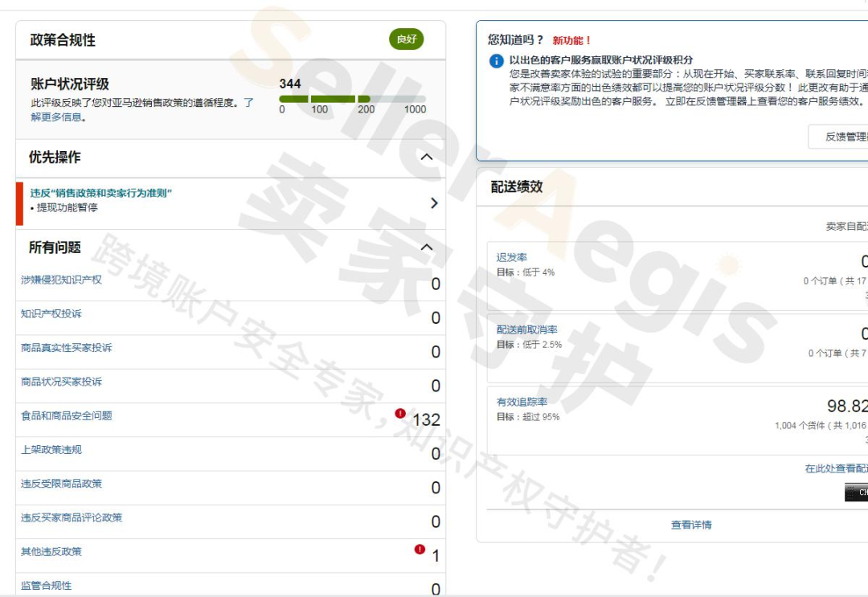
Task: Open 商品真实性买家投诉 link
Action: [67, 347]
